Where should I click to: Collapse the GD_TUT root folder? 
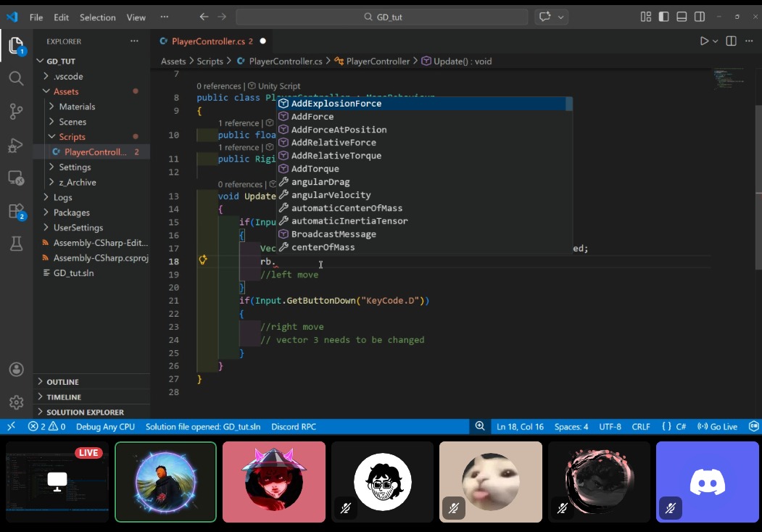[41, 61]
